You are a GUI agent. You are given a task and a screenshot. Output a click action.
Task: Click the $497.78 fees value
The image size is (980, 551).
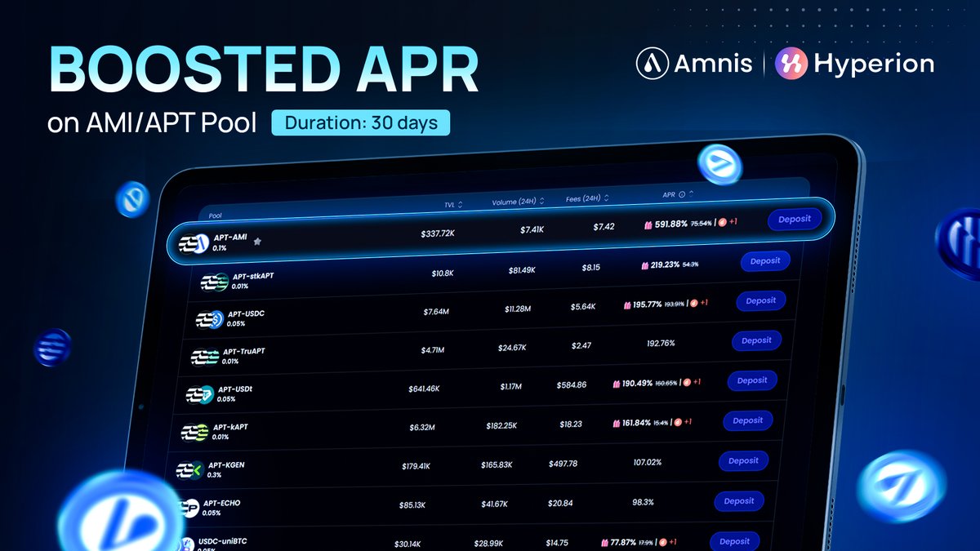tap(563, 463)
